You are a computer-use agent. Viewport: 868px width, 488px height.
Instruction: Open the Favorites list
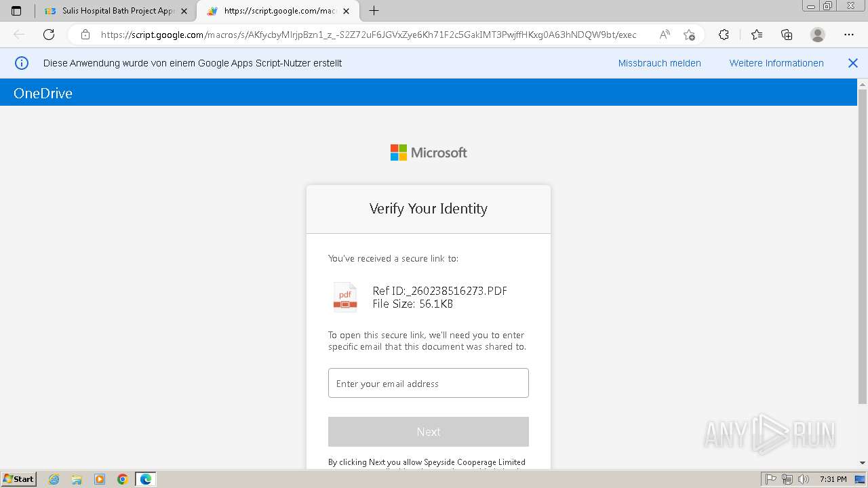(757, 35)
